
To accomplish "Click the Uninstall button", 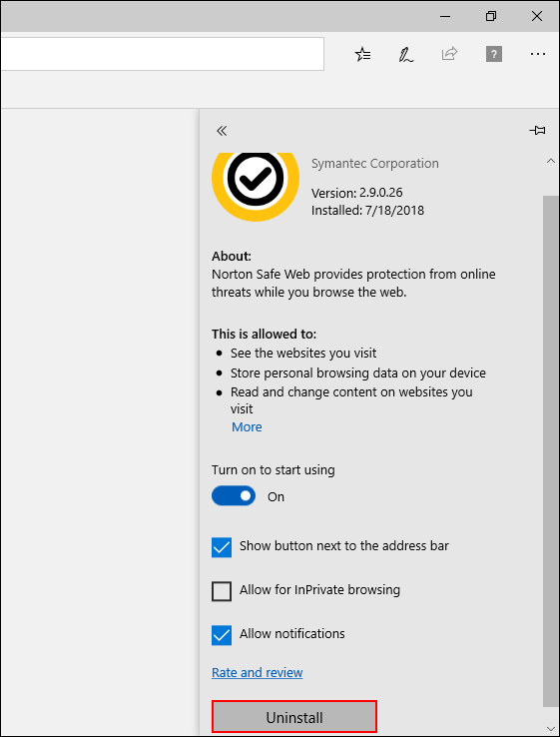I will tap(294, 718).
